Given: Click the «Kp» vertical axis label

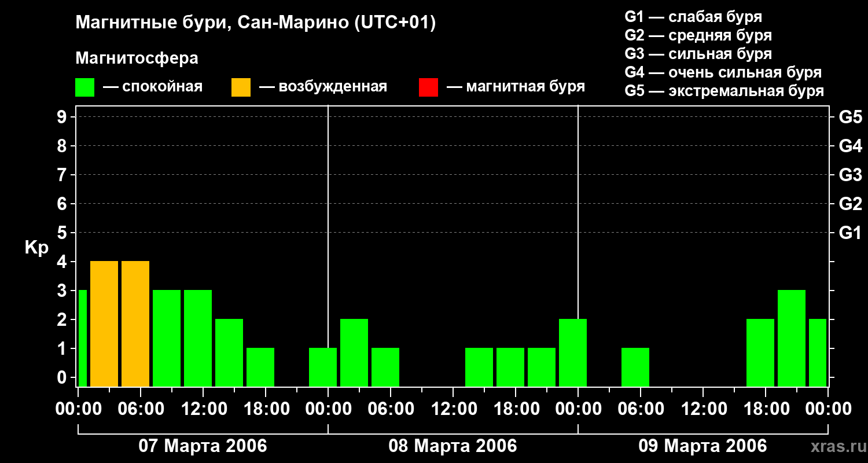Looking at the screenshot, I should pyautogui.click(x=36, y=248).
